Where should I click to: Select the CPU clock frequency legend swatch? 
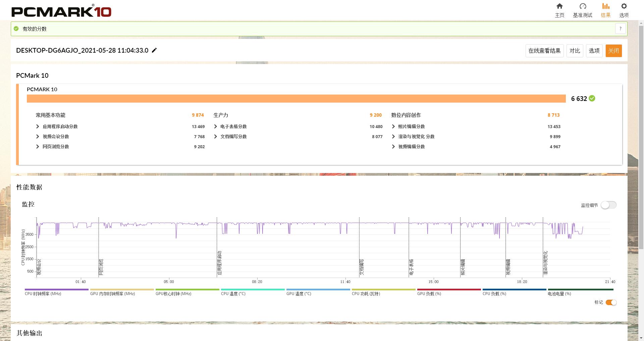(x=56, y=289)
